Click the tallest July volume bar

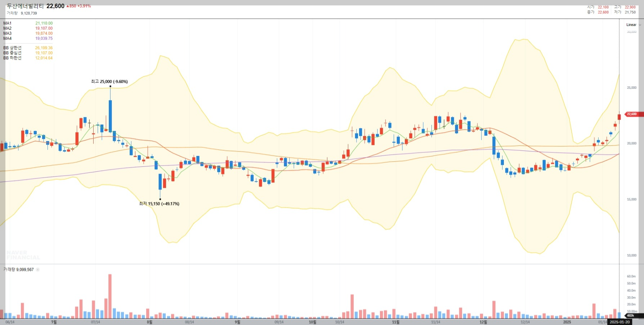110,297
